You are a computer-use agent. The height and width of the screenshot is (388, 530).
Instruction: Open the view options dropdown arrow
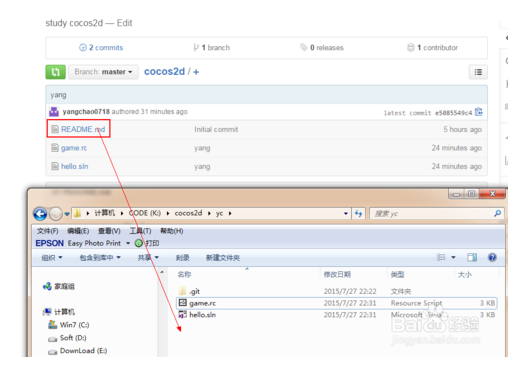453,258
